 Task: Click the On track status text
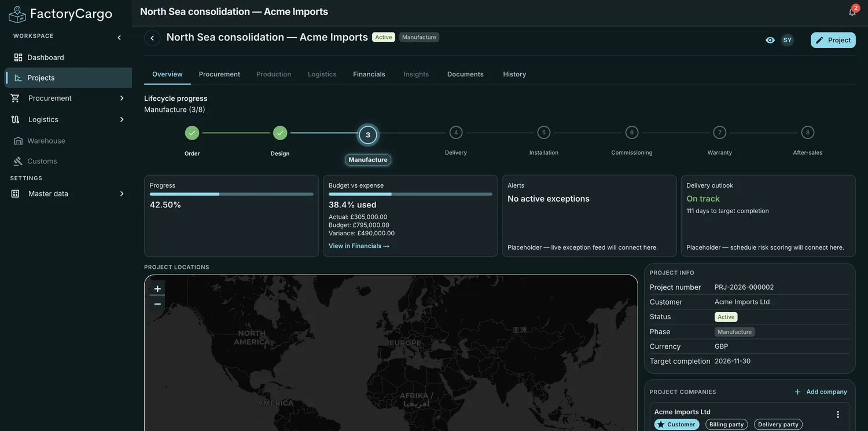pyautogui.click(x=703, y=199)
